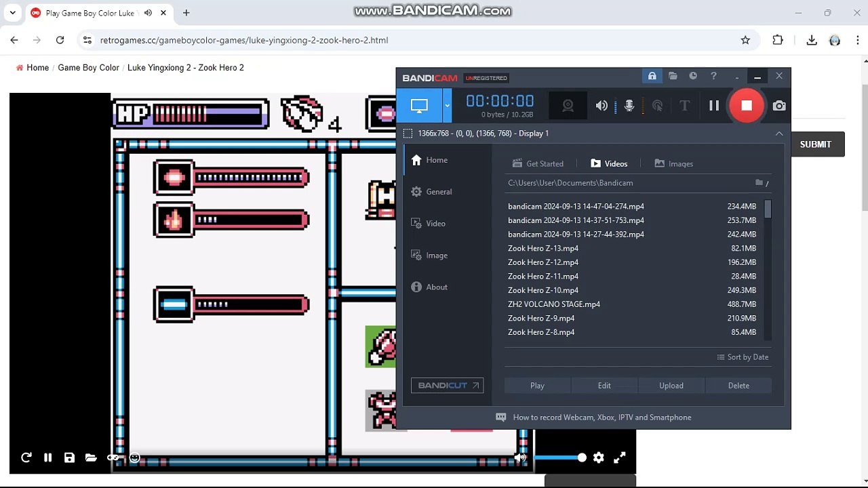868x488 pixels.
Task: Switch to the Images tab
Action: point(673,163)
